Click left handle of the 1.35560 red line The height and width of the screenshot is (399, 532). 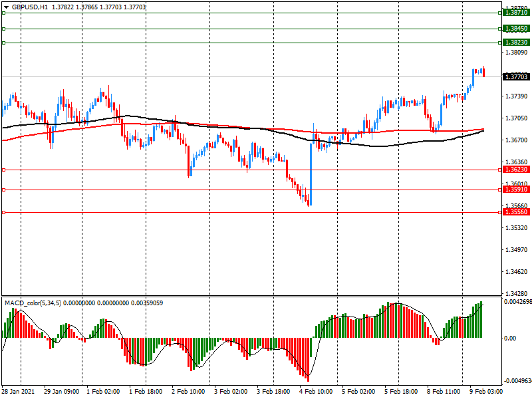3,212
